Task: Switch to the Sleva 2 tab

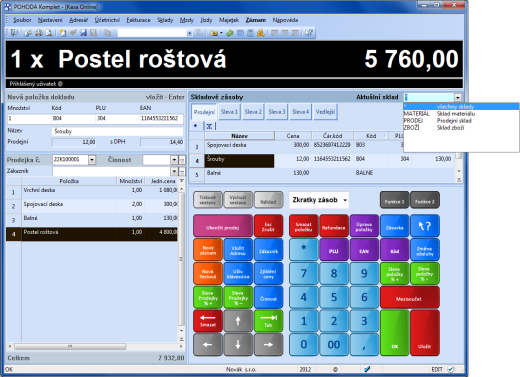Action: (253, 112)
